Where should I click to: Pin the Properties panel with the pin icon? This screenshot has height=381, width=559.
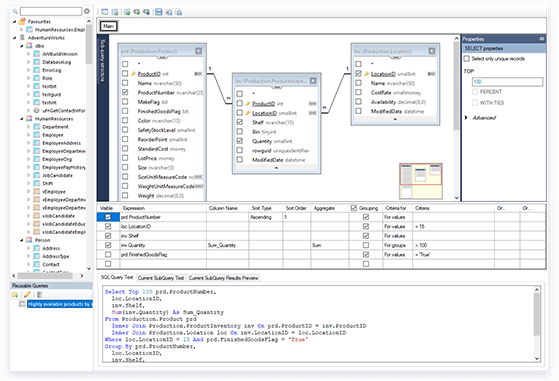542,38
